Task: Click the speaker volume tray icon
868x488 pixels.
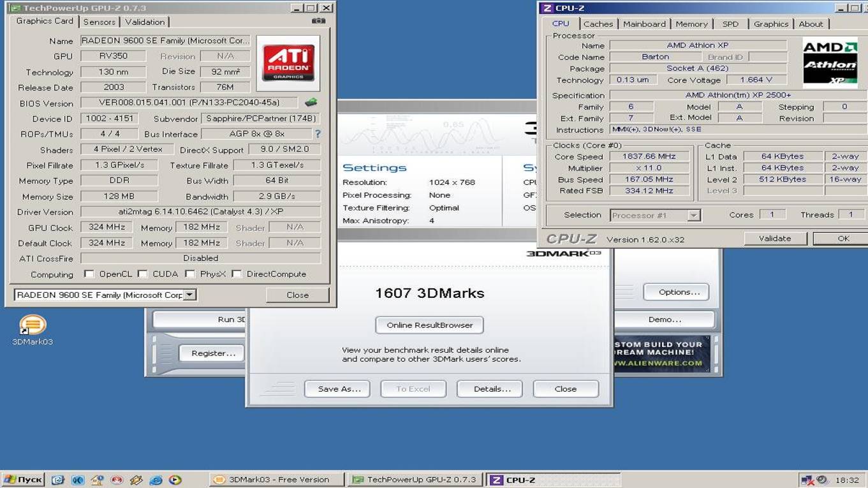Action: [821, 480]
